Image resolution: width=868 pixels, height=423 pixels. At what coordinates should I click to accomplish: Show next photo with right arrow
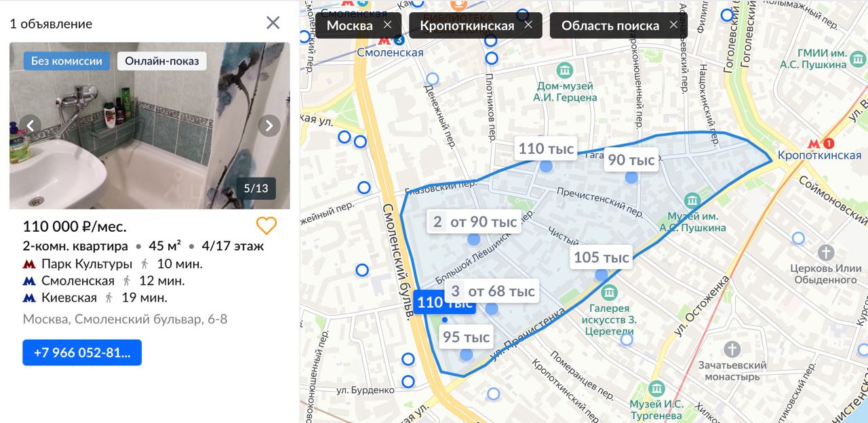pyautogui.click(x=269, y=125)
